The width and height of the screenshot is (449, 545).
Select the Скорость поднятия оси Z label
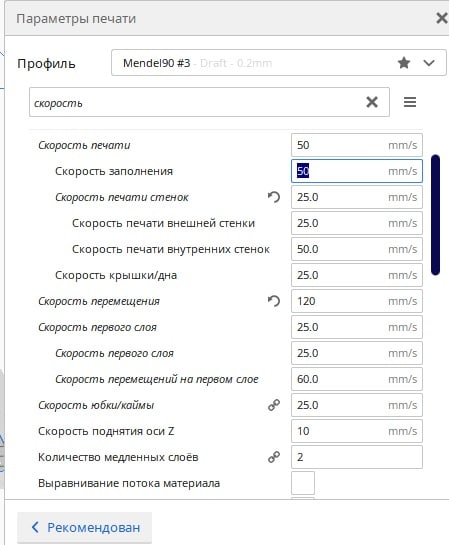[x=106, y=431]
